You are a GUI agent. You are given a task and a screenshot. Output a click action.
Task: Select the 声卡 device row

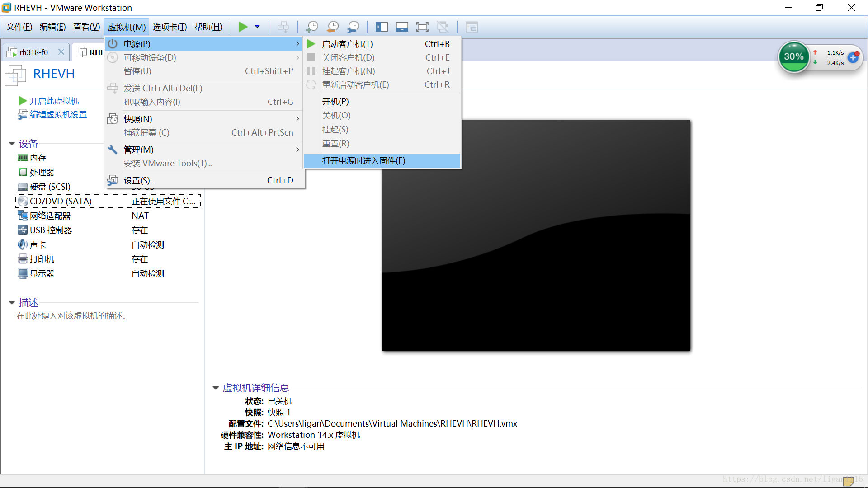(108, 244)
